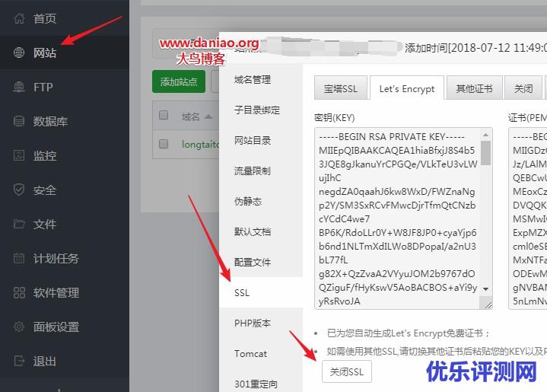
Task: Check the box for the longtaito site row
Action: (x=164, y=144)
